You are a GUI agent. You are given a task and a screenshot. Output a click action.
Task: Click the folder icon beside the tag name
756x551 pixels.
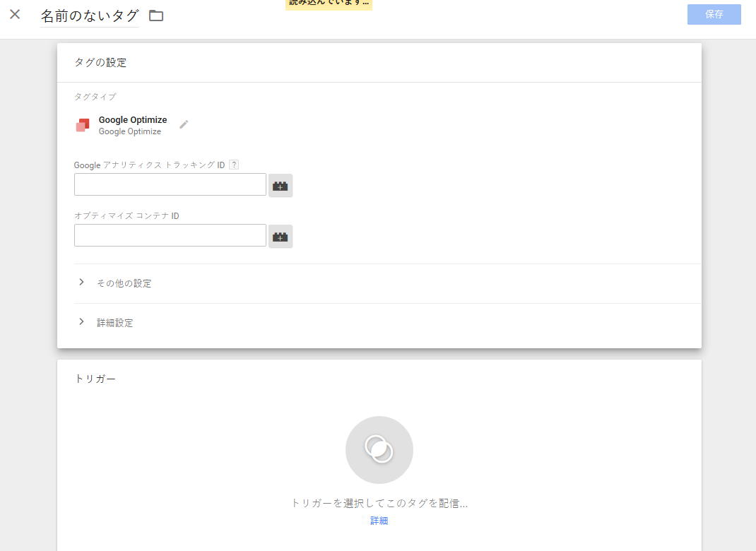point(155,16)
